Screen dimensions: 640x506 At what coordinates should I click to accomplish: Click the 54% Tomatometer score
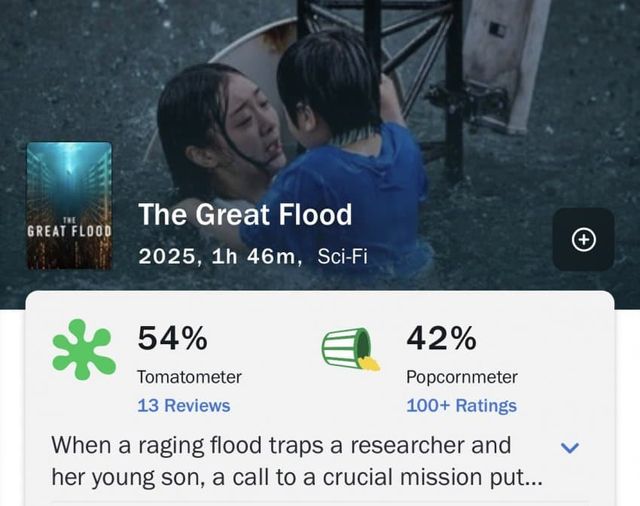click(172, 339)
